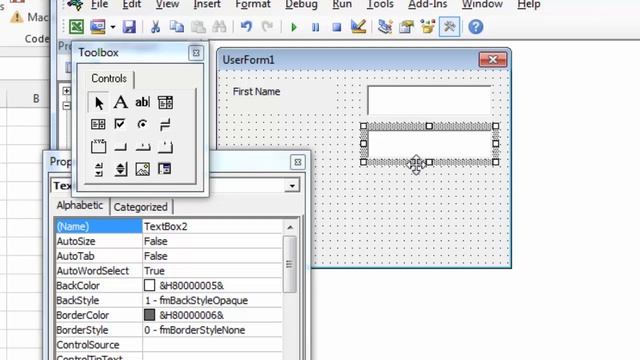
Task: Undo the last action
Action: 246,27
